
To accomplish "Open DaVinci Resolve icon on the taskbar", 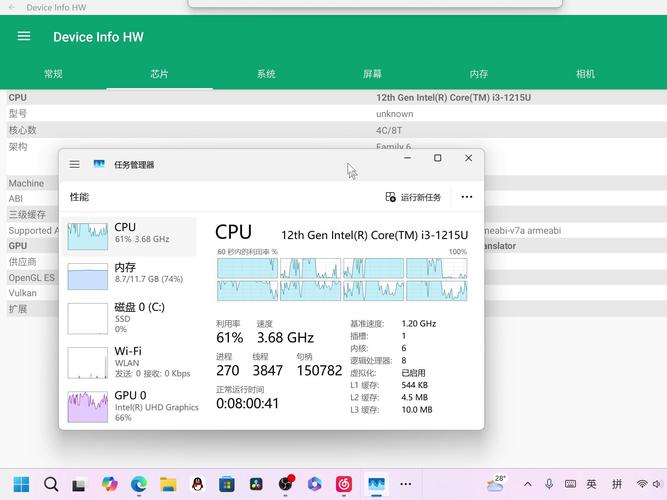I will click(x=256, y=484).
